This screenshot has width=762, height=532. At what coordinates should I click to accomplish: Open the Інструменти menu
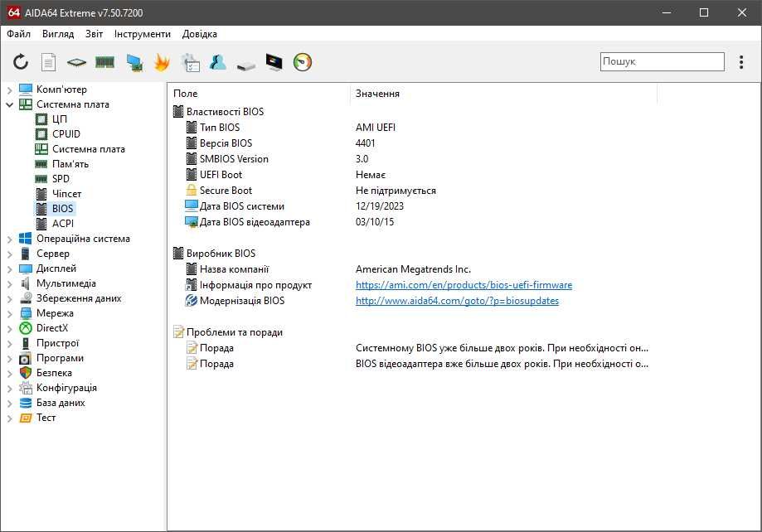[x=143, y=34]
